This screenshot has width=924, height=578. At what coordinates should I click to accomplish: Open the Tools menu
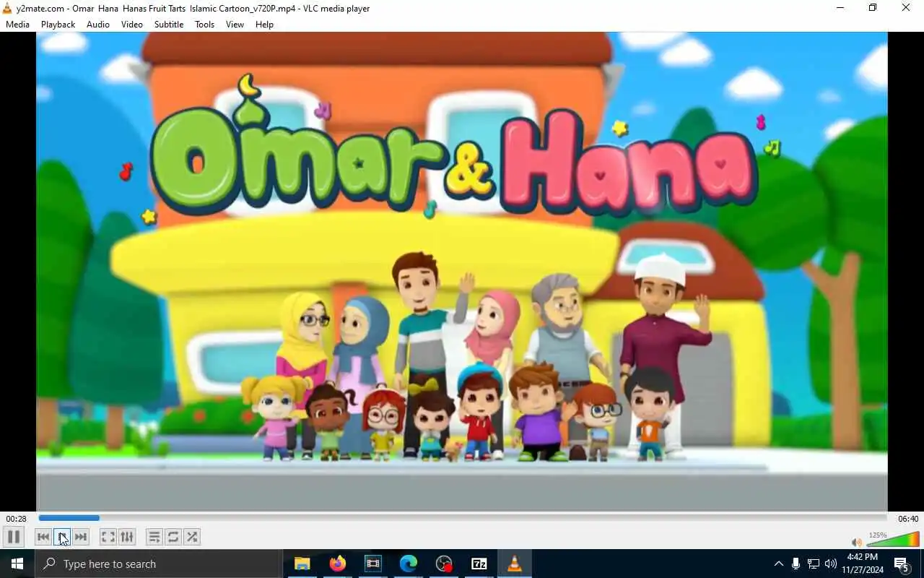204,25
